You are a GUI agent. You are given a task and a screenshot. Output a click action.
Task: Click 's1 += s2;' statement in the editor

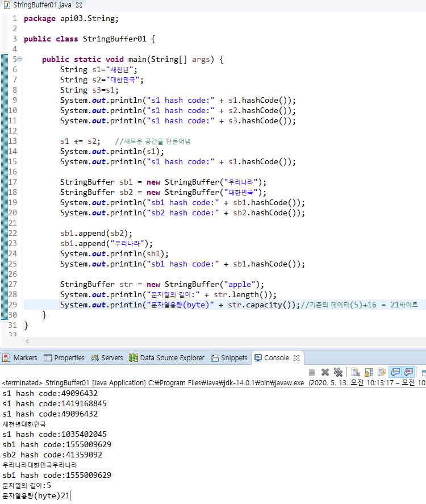pyautogui.click(x=80, y=141)
